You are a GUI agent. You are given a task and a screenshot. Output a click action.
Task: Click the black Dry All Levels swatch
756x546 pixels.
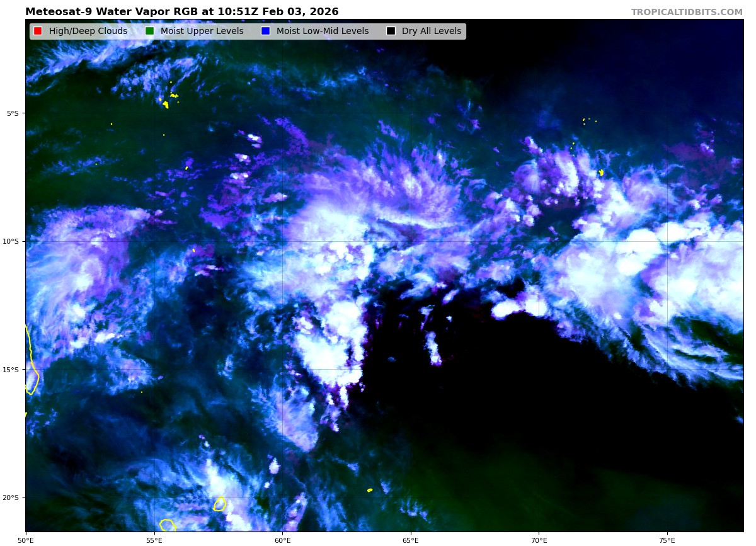(x=391, y=31)
